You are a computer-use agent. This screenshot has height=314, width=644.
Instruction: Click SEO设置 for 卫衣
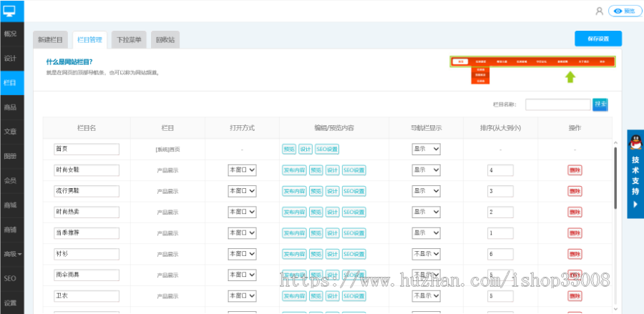354,296
